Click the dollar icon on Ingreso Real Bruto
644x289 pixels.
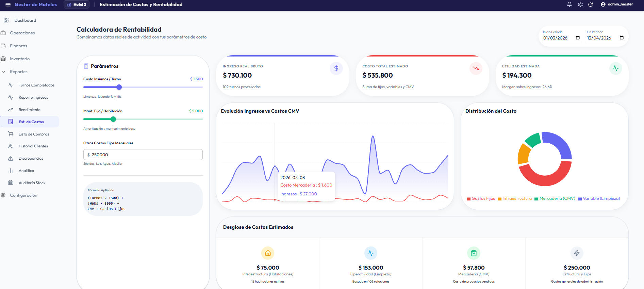pos(336,68)
